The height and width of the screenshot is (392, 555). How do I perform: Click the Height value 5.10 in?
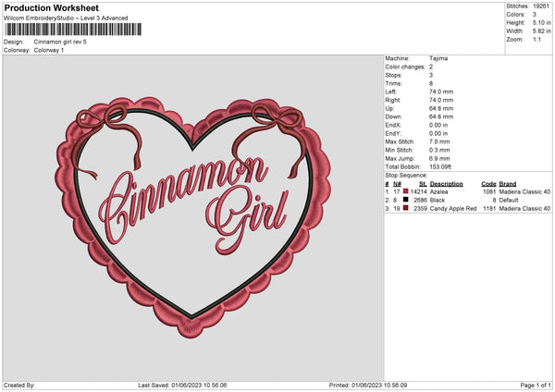(541, 22)
